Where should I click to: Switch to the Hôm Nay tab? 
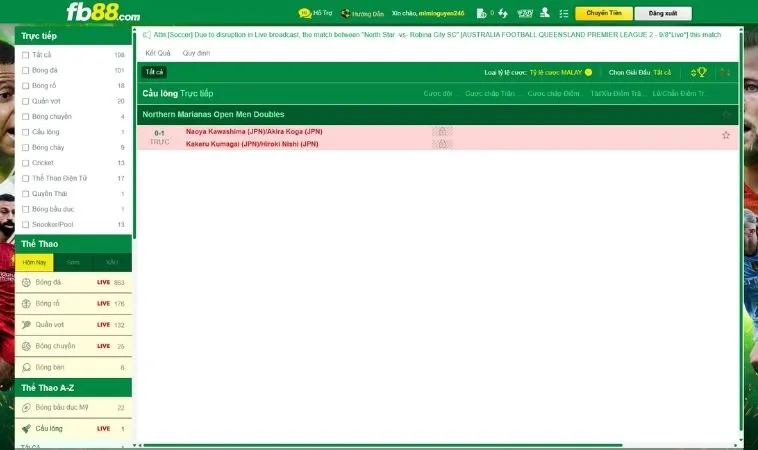pyautogui.click(x=34, y=262)
